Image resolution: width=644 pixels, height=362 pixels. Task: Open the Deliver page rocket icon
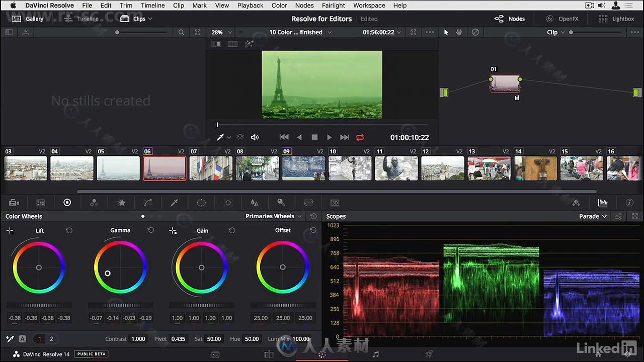click(x=429, y=354)
